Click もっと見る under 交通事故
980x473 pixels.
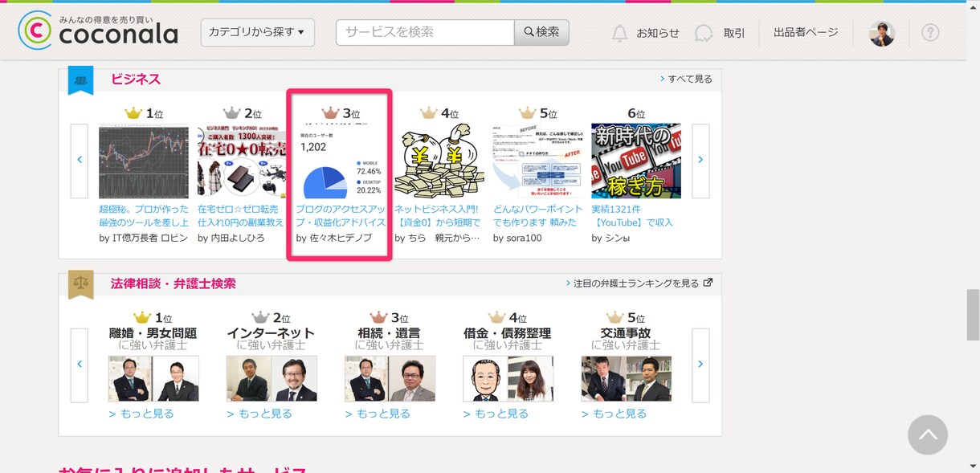(x=614, y=414)
